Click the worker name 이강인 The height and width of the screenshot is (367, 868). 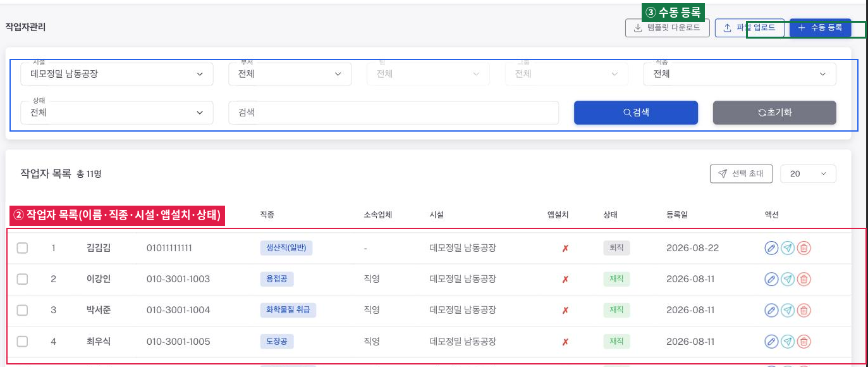(98, 279)
